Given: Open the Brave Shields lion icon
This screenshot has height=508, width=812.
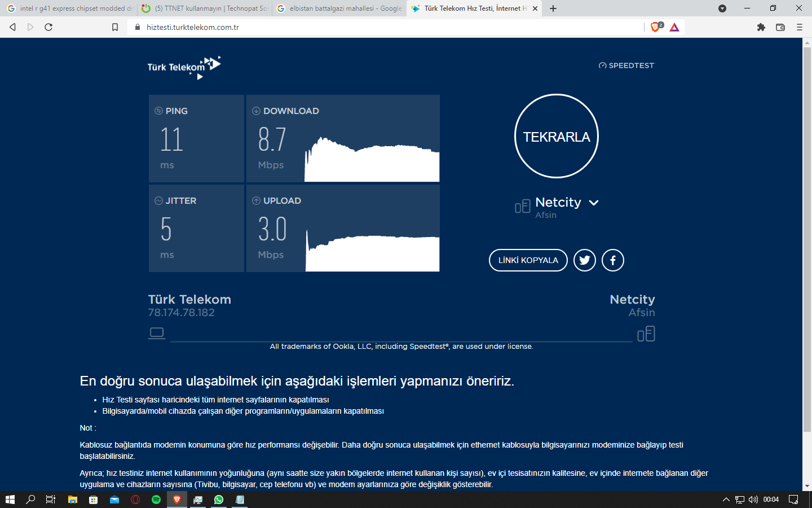Looking at the screenshot, I should tap(655, 27).
